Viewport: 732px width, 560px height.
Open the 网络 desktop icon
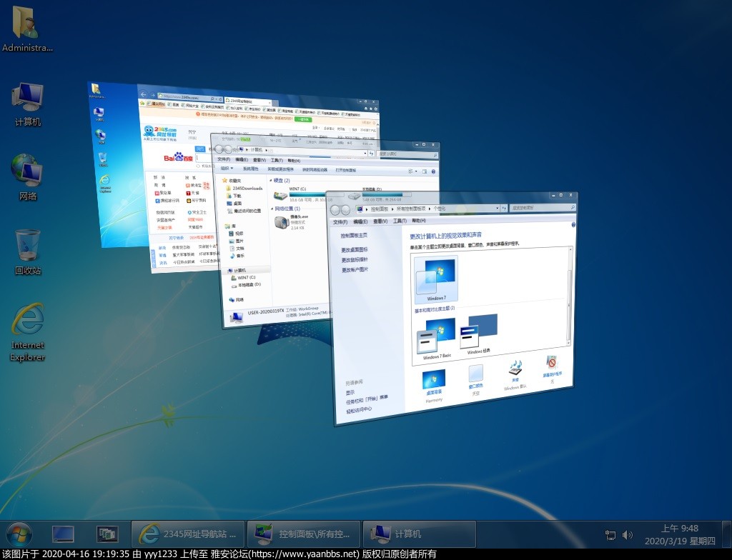(x=28, y=177)
